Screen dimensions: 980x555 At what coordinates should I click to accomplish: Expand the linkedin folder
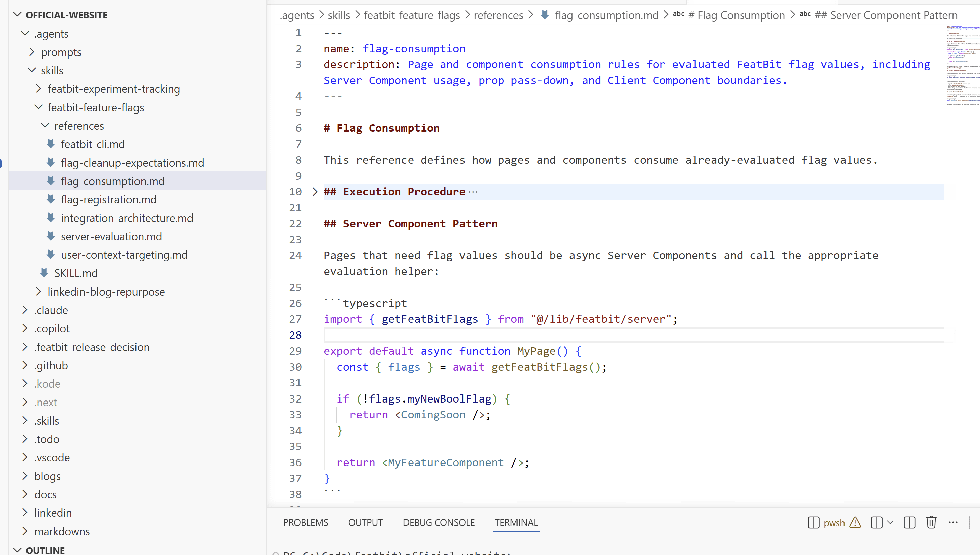25,512
